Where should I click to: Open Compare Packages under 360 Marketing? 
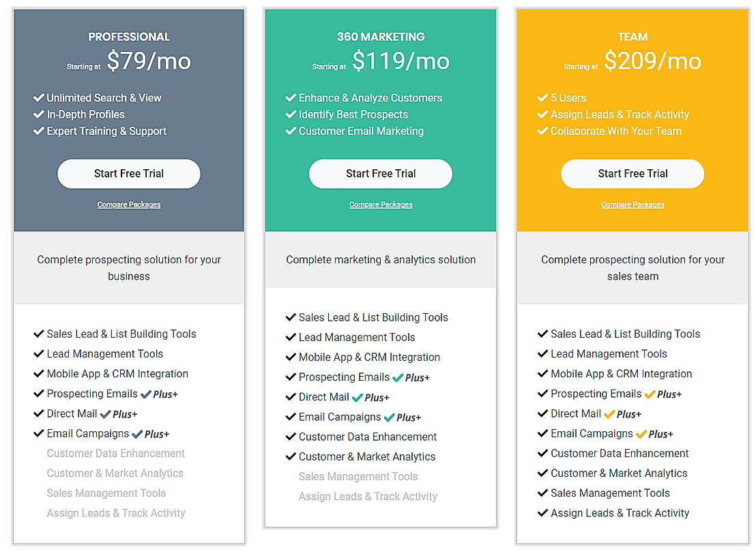click(380, 204)
